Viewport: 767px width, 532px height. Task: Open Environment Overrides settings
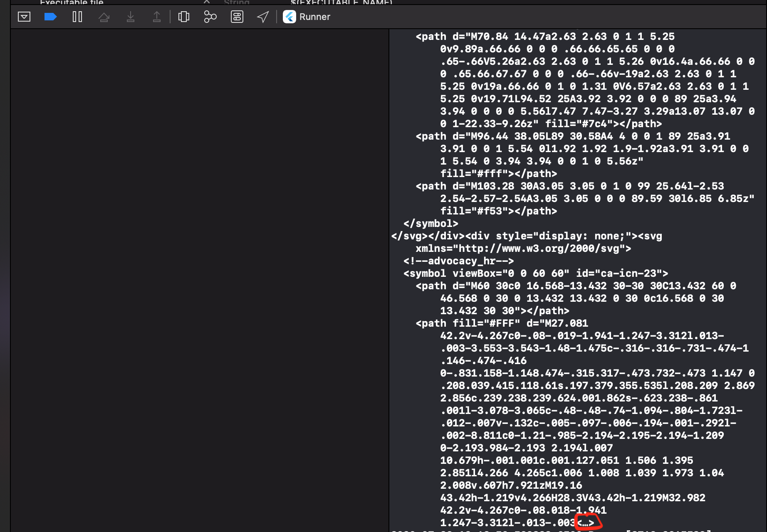point(237,17)
